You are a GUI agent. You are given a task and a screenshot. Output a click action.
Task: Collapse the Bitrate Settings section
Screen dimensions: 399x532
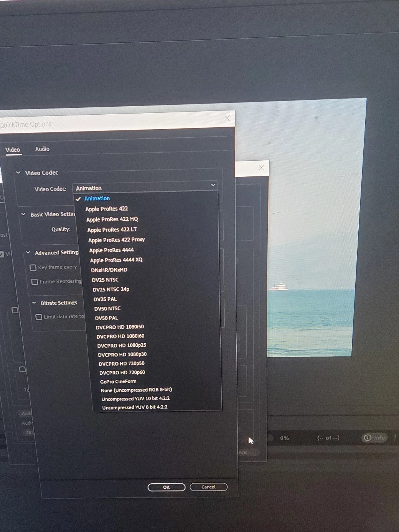click(x=34, y=303)
